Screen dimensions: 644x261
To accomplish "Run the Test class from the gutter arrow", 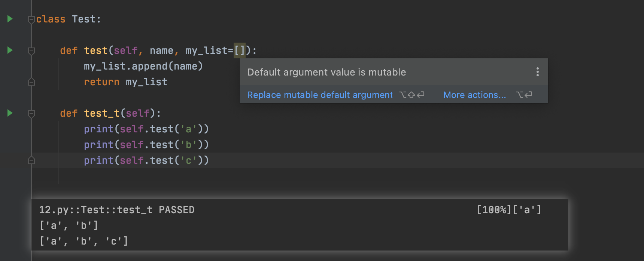I will tap(10, 19).
